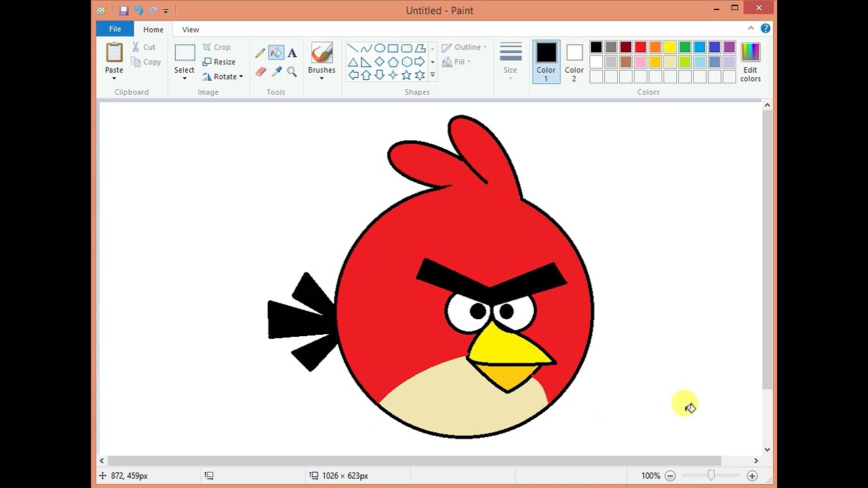The width and height of the screenshot is (868, 488).
Task: Click the horizontal scrollbar thumb
Action: pyautogui.click(x=414, y=461)
